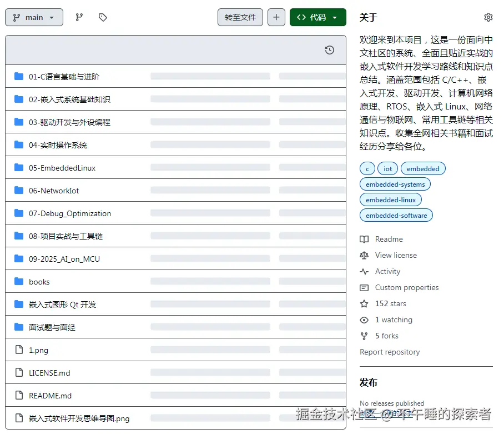Add a file with the plus button
Image resolution: width=504 pixels, height=434 pixels.
coord(276,17)
